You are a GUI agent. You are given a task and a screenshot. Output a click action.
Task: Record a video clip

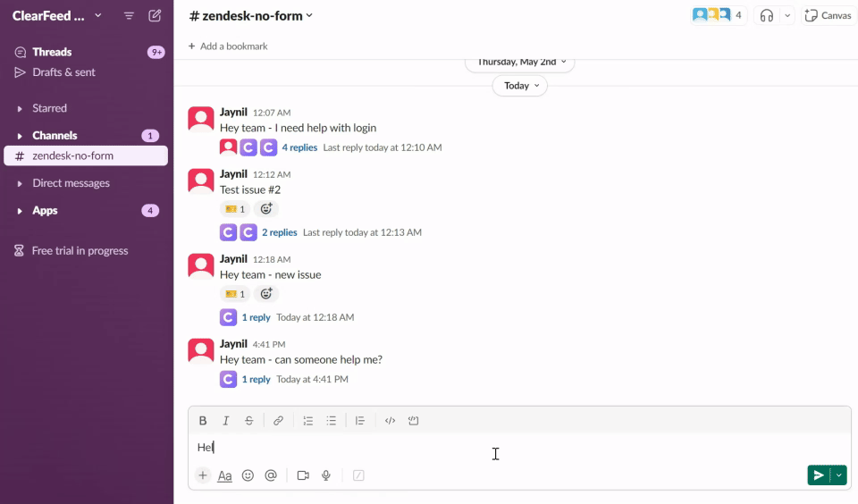coord(303,475)
